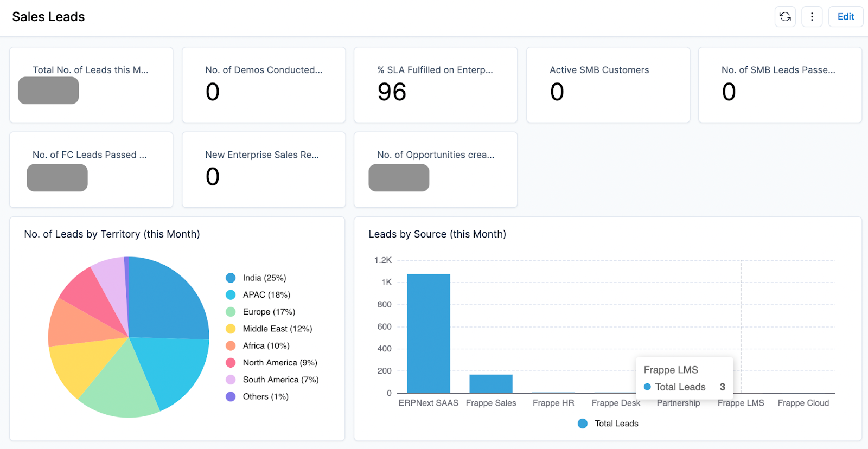The image size is (868, 449).
Task: Open the % SLA Fulfilled number card
Action: point(435,85)
